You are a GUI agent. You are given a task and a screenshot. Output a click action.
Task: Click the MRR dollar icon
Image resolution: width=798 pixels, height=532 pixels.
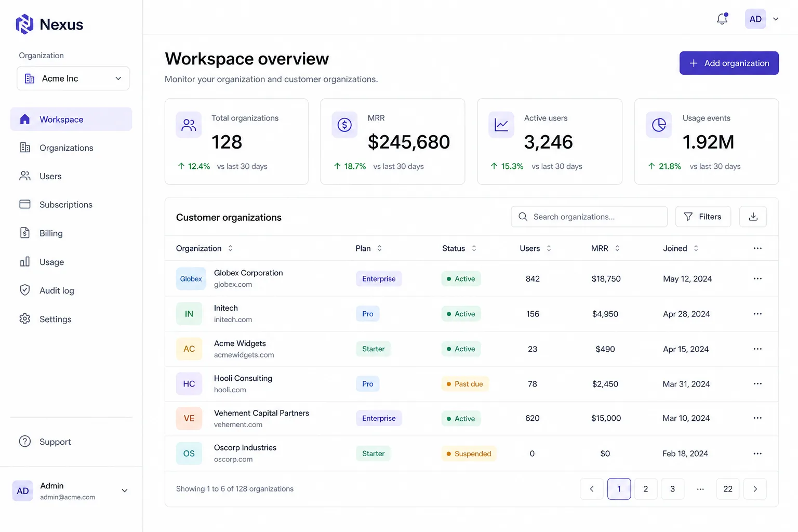344,125
